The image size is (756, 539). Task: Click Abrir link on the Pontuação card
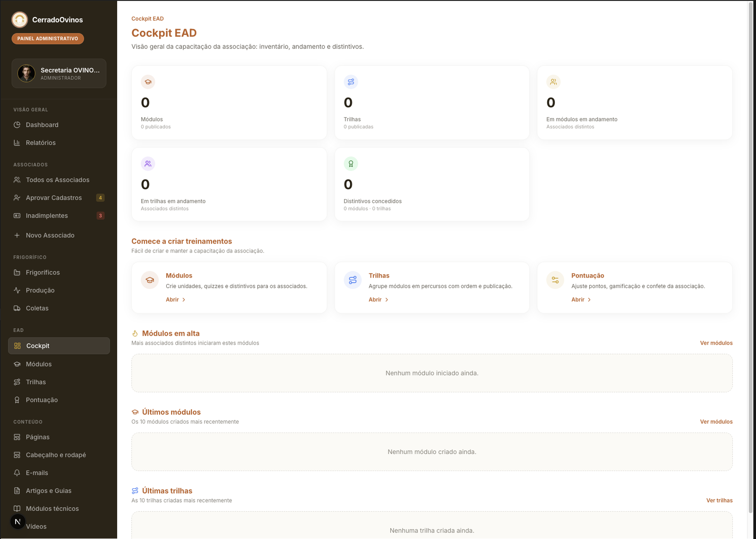[x=581, y=300]
